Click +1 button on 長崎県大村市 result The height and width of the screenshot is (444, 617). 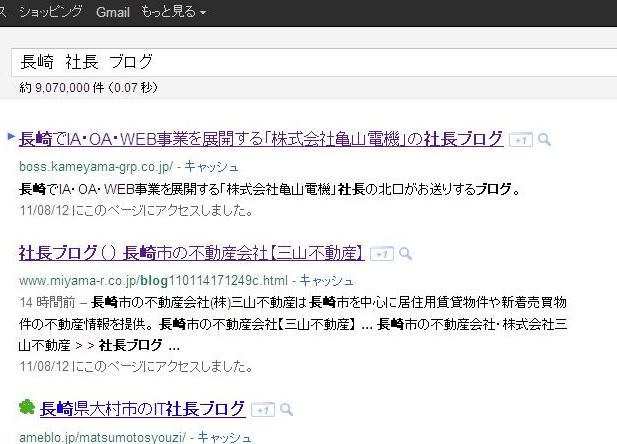point(262,410)
